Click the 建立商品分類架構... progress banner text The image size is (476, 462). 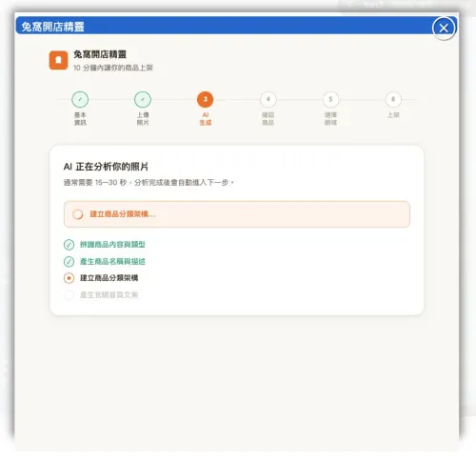[123, 214]
